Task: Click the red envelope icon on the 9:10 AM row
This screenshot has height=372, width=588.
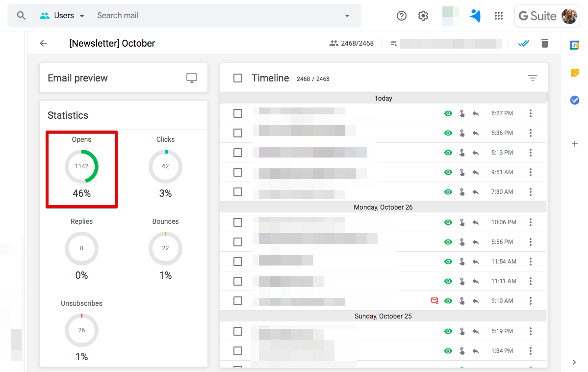Action: (x=435, y=300)
